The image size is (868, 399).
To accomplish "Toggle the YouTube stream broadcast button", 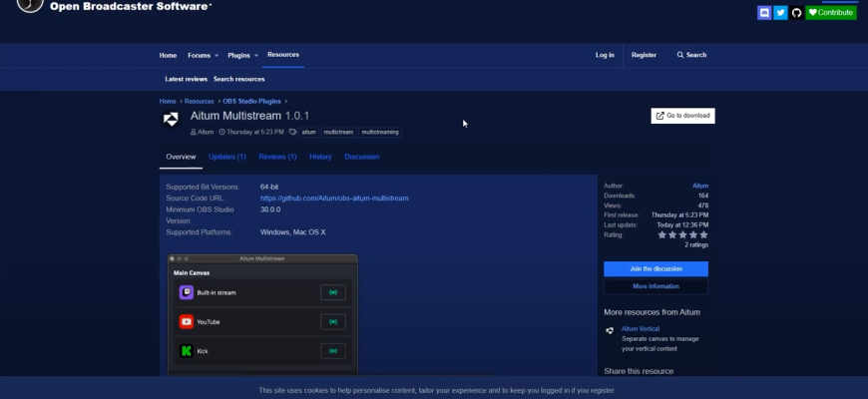I will pyautogui.click(x=332, y=321).
